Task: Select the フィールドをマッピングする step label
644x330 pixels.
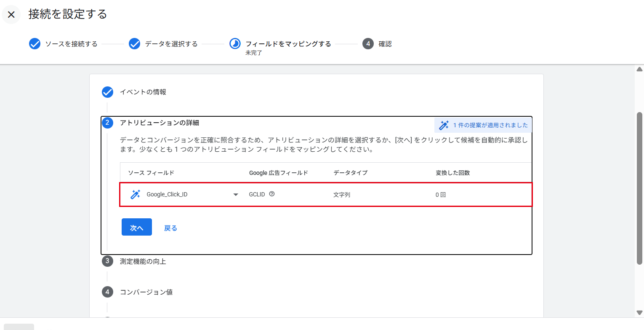Action: [288, 44]
